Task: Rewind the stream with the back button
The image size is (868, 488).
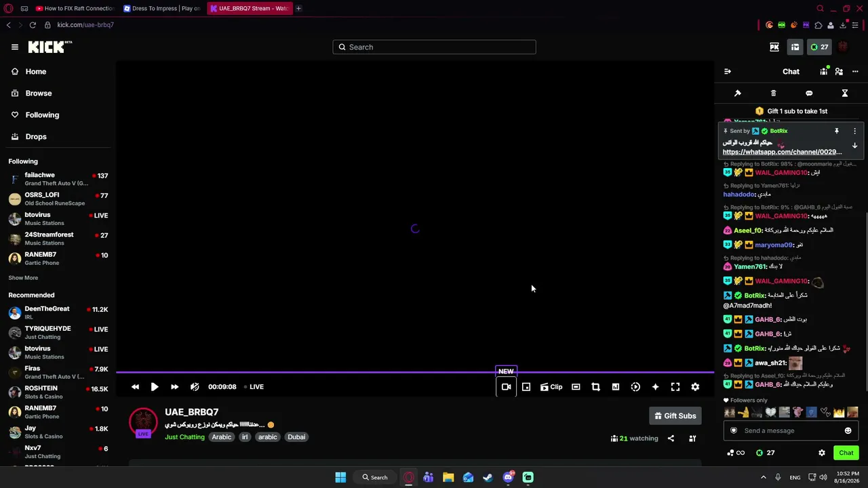Action: (135, 387)
